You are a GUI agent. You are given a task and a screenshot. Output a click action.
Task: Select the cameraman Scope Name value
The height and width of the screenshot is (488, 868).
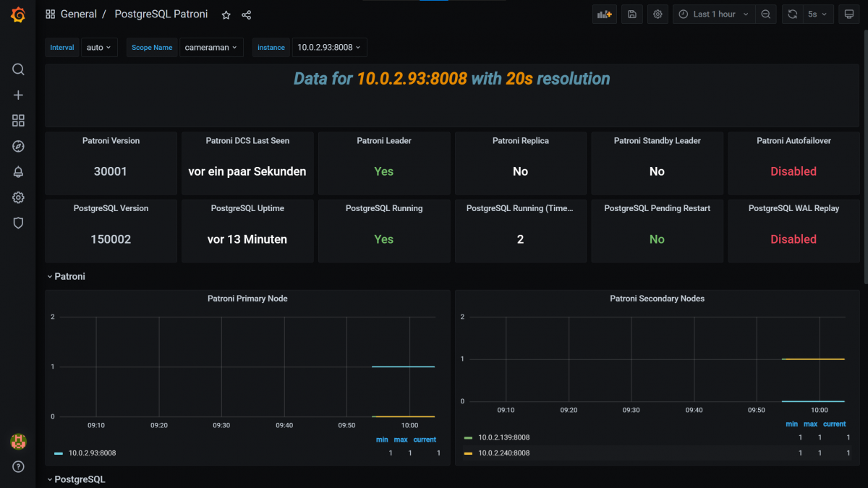click(x=211, y=47)
